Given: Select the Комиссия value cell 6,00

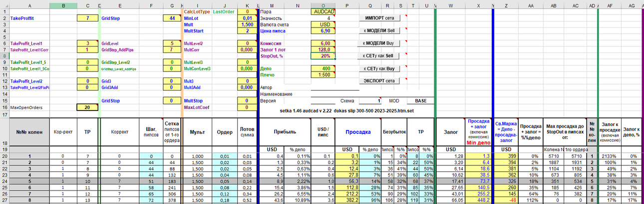Looking at the screenshot, I should pos(323,43).
